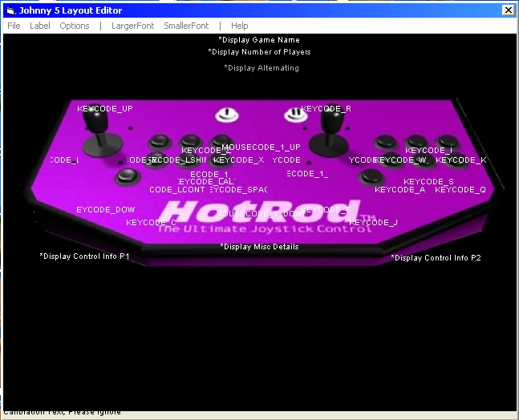Open the Help menu
This screenshot has width=519, height=420.
[x=239, y=26]
